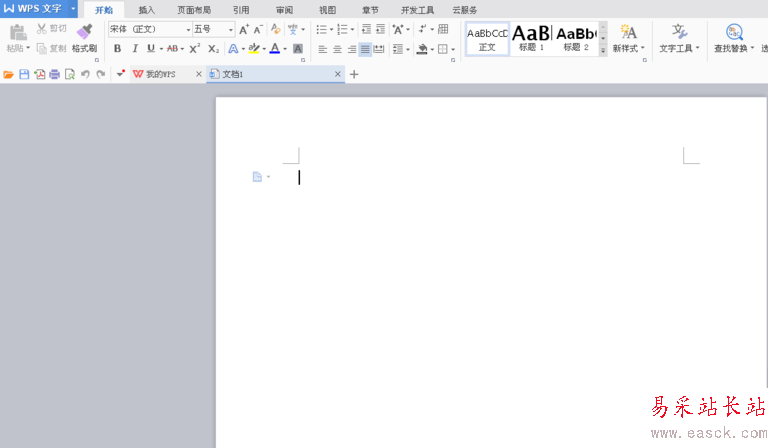Image resolution: width=768 pixels, height=448 pixels.
Task: Open Find and Replace (查找替换) icon
Action: (734, 32)
